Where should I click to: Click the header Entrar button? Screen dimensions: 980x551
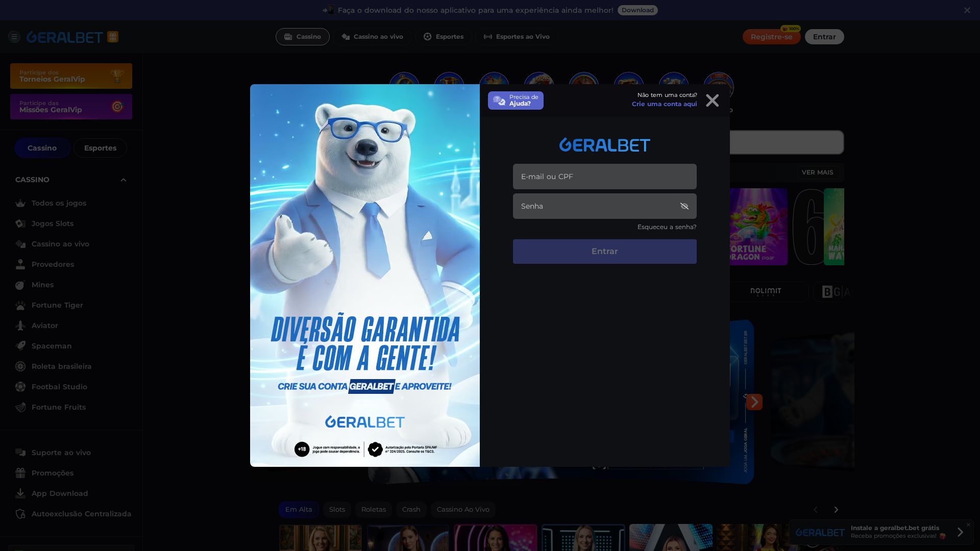824,37
